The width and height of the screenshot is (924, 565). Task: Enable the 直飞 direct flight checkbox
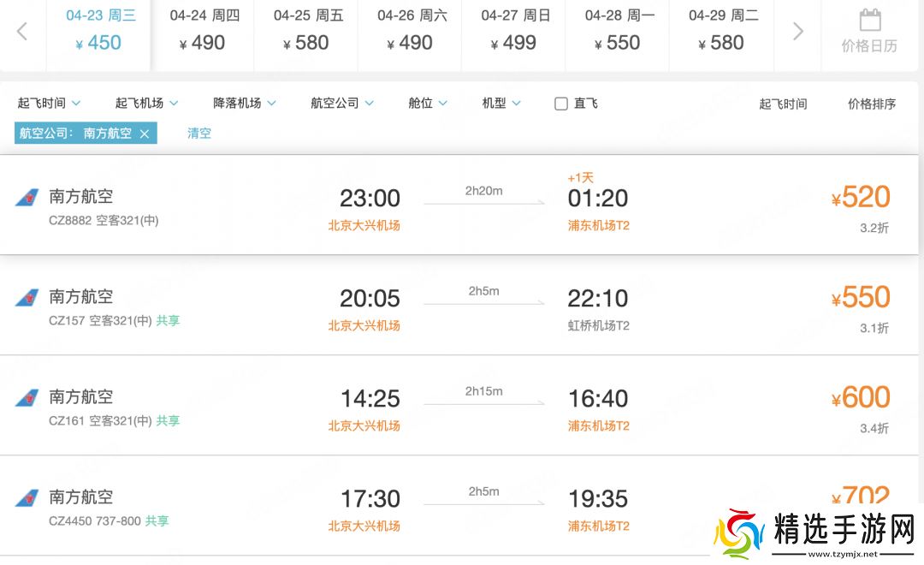[561, 104]
